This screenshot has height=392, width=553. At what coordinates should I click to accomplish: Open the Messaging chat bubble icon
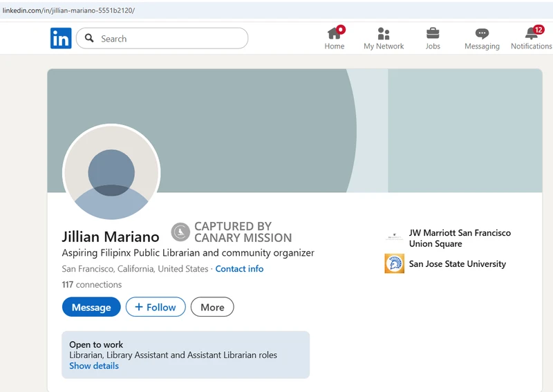coord(482,33)
